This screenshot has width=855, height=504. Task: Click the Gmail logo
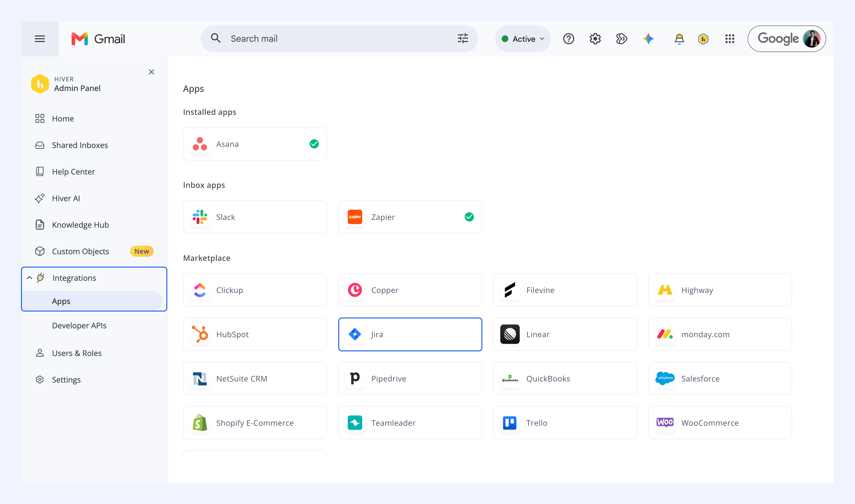coord(98,39)
